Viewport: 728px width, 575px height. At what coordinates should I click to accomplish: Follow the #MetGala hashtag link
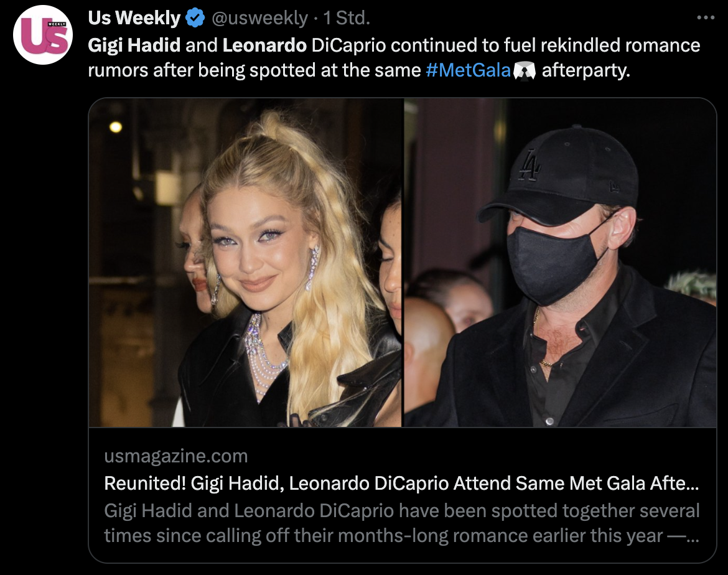click(x=468, y=70)
